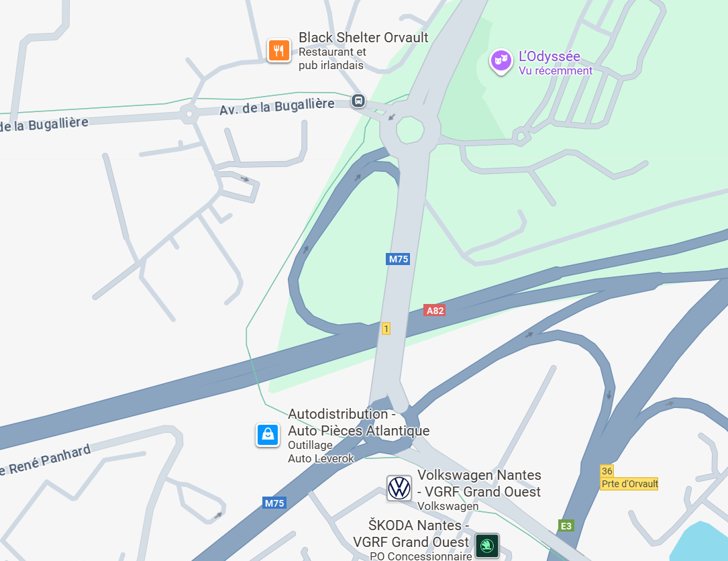Click the lower M75 road badge
The height and width of the screenshot is (561, 728).
click(x=274, y=503)
